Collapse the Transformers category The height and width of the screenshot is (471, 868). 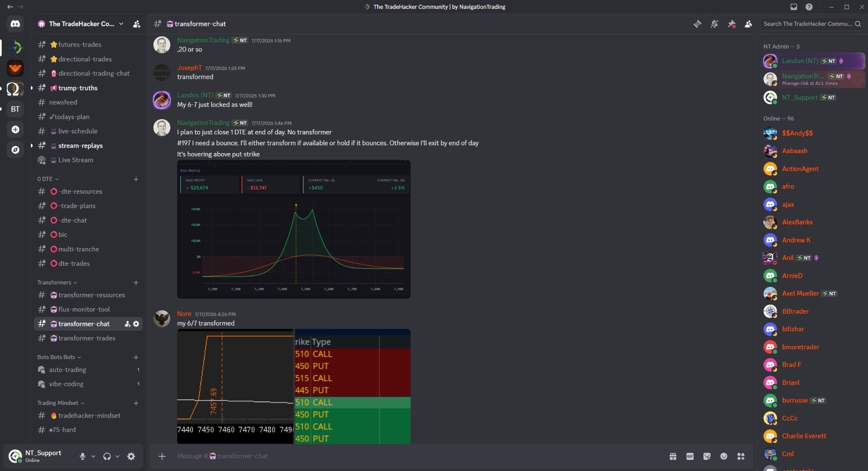click(57, 282)
